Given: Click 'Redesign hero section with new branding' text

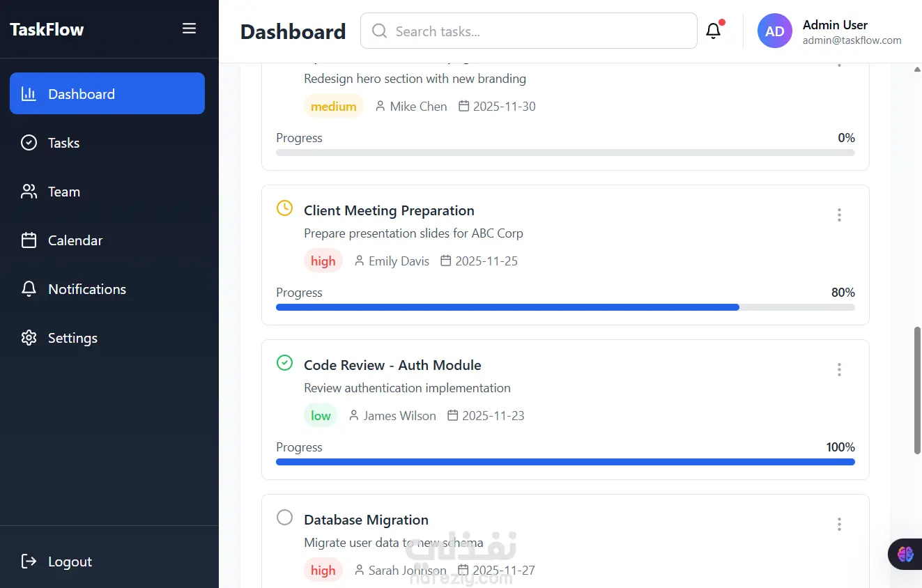Looking at the screenshot, I should click(415, 79).
